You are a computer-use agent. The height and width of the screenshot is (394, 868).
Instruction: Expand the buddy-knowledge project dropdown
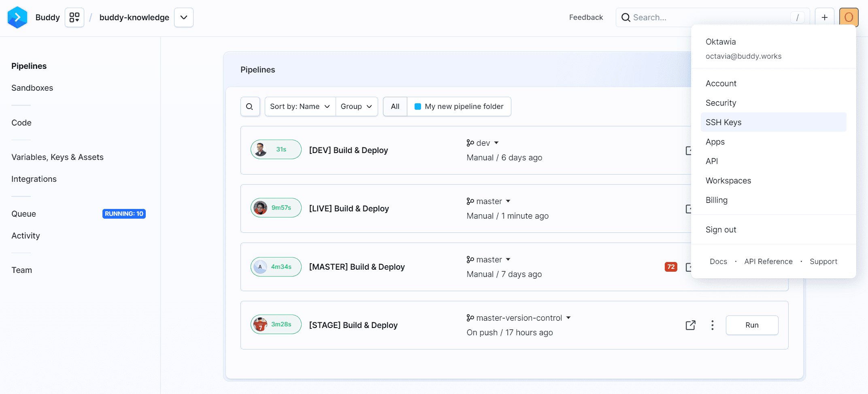[x=184, y=17]
